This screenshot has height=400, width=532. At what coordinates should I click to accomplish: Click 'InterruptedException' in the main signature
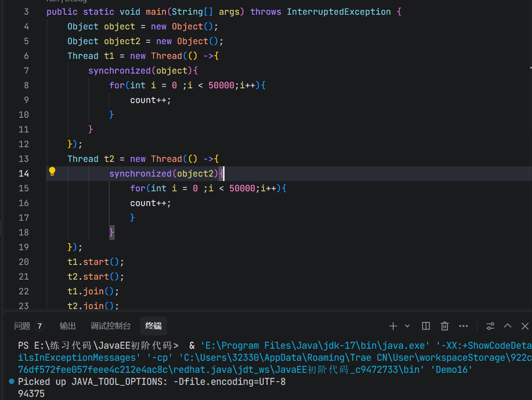[339, 12]
